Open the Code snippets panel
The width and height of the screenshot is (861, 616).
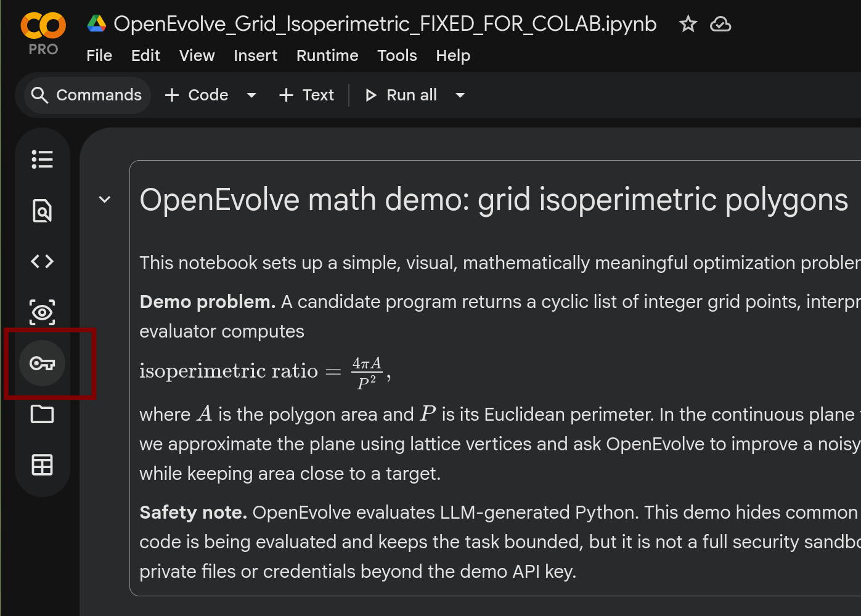tap(43, 261)
